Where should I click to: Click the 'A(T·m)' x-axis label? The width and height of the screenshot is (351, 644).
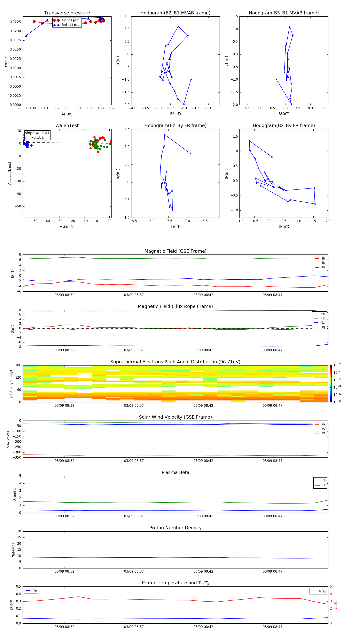[x=67, y=114]
